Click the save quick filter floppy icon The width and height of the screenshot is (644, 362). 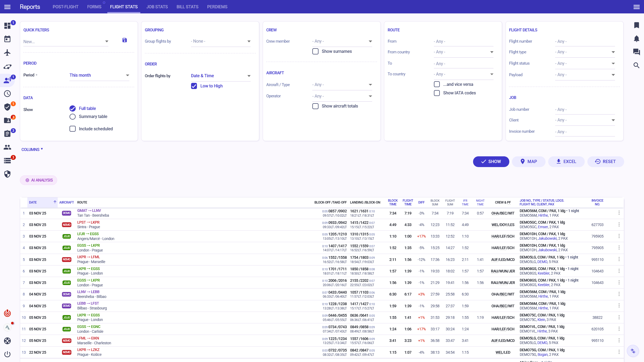tap(125, 40)
